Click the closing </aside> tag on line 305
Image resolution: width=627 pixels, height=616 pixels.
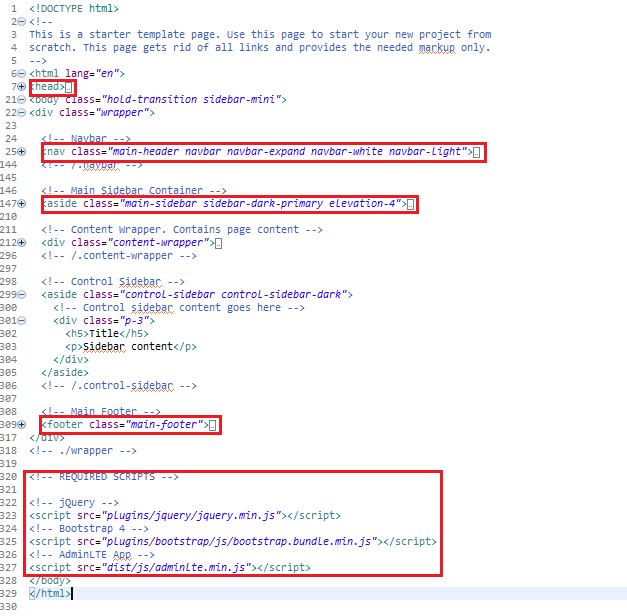65,372
